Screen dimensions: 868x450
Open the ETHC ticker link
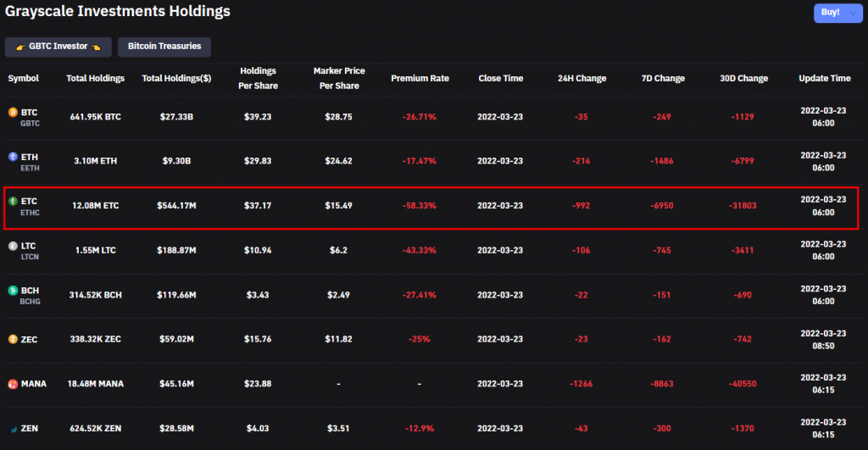point(30,213)
